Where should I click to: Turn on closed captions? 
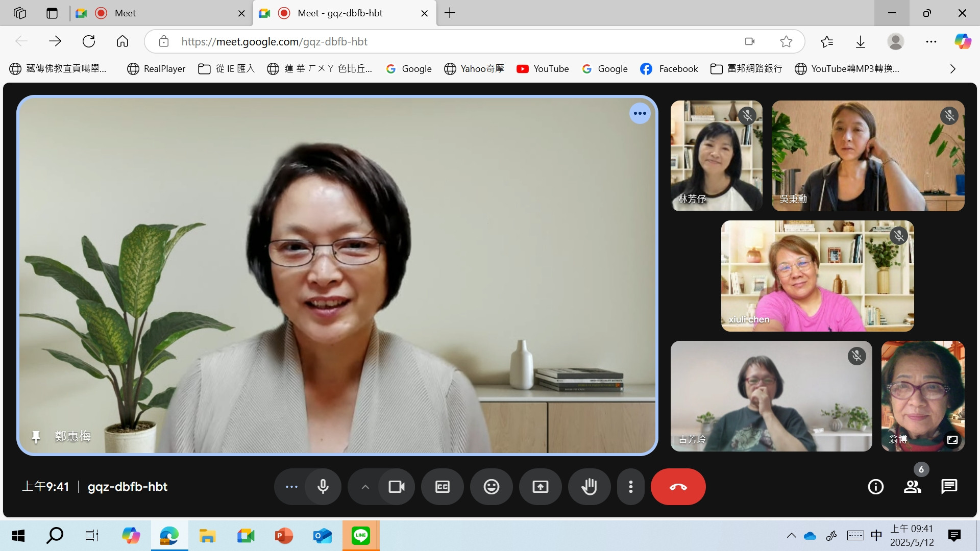click(442, 487)
